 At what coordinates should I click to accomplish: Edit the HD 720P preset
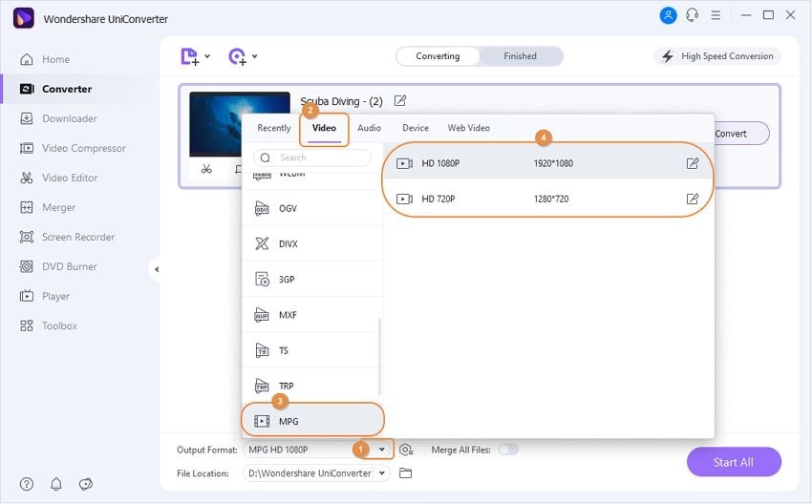[x=693, y=199]
